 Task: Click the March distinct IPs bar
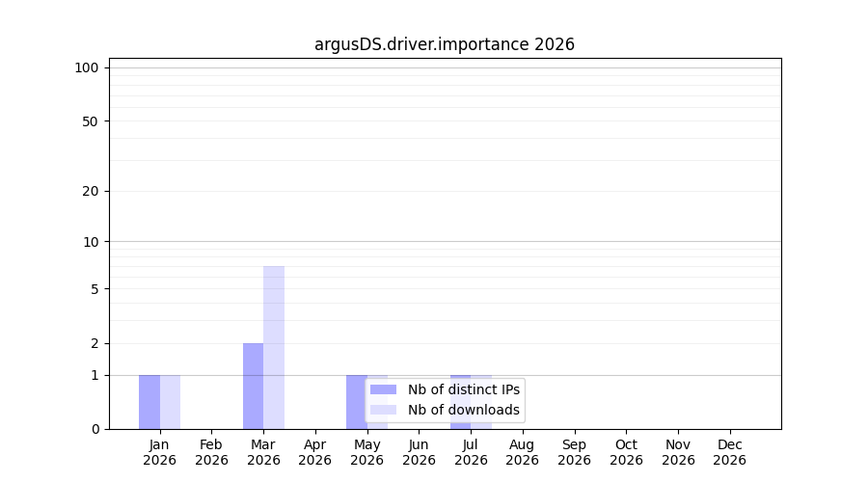tap(253, 387)
